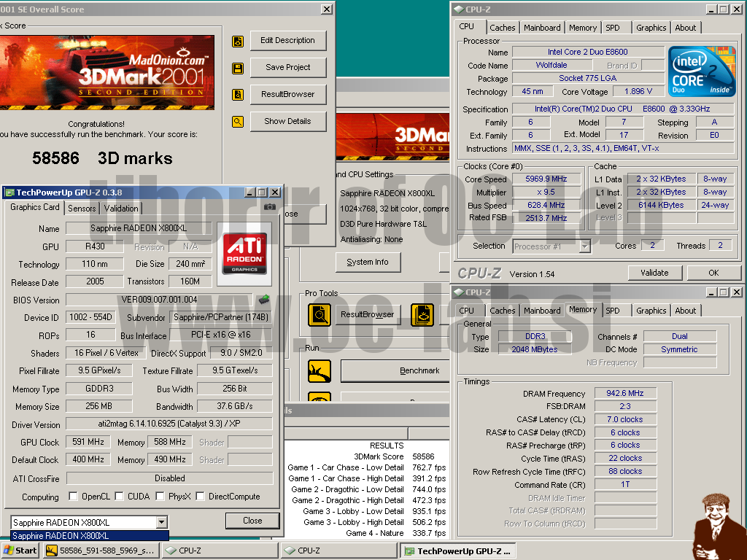The width and height of the screenshot is (747, 560).
Task: Toggle the CUDA checkbox in GPU-Z
Action: (x=119, y=496)
